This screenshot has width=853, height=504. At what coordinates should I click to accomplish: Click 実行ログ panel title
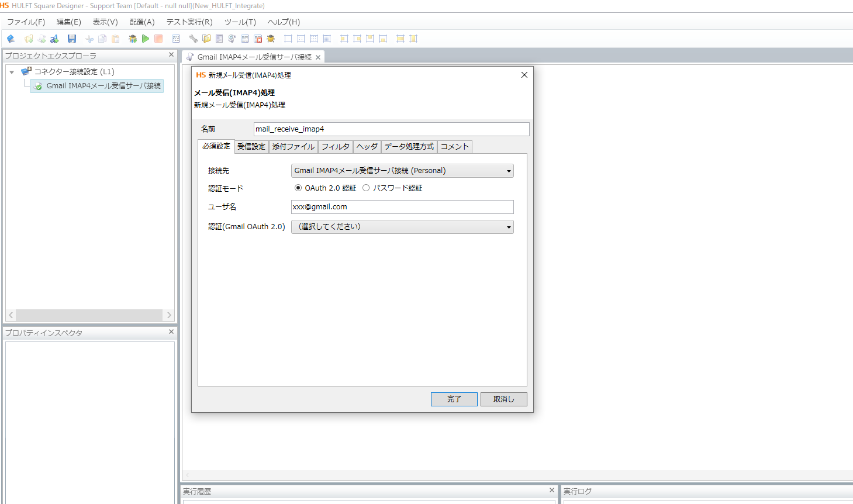(x=578, y=492)
